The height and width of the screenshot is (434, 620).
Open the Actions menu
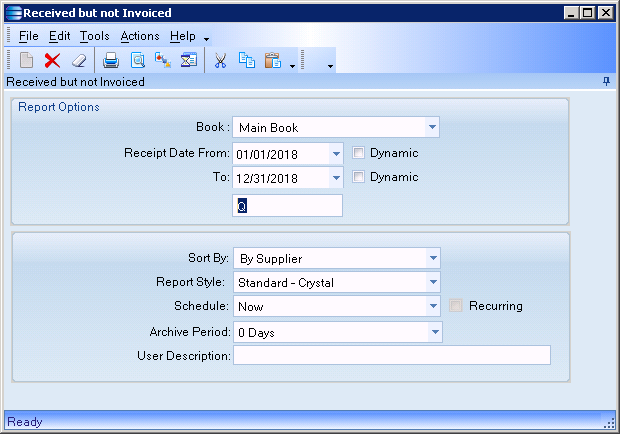[140, 36]
